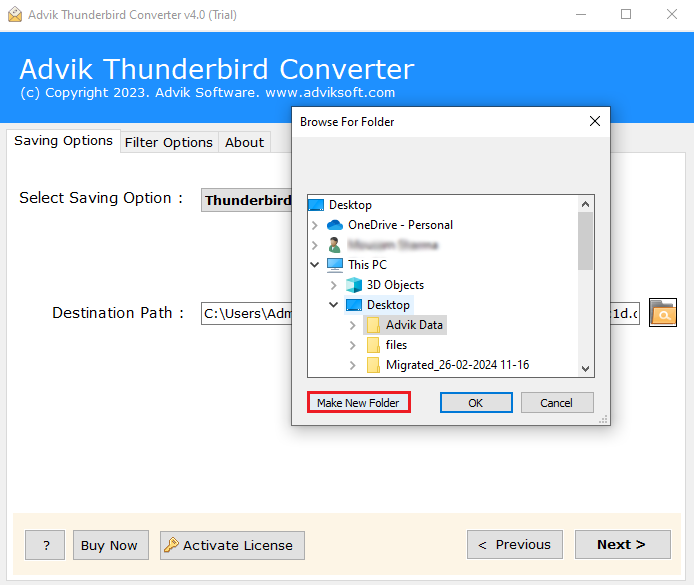Screen dimensions: 694x585
Task: Go back with the < Previous button
Action: pos(515,544)
